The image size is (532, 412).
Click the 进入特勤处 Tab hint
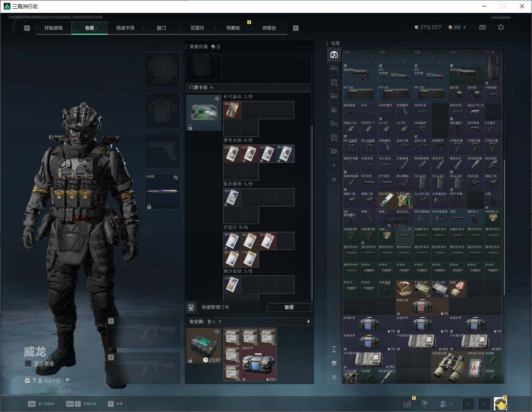(41, 404)
